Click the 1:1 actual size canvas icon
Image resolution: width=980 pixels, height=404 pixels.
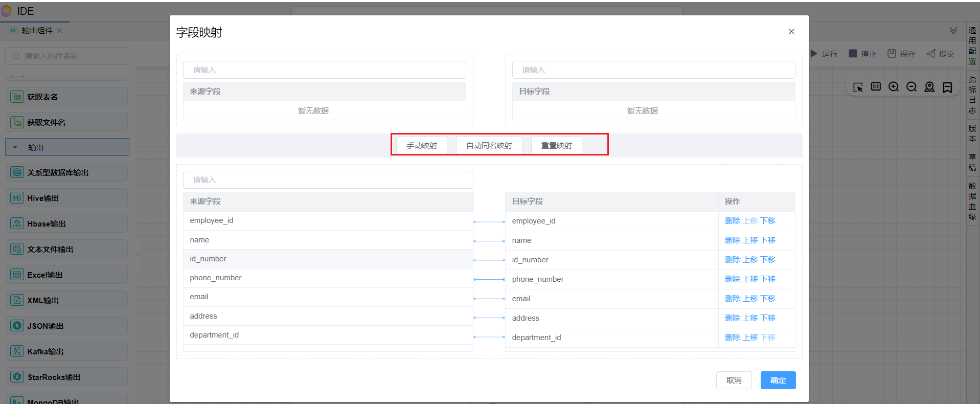[876, 87]
